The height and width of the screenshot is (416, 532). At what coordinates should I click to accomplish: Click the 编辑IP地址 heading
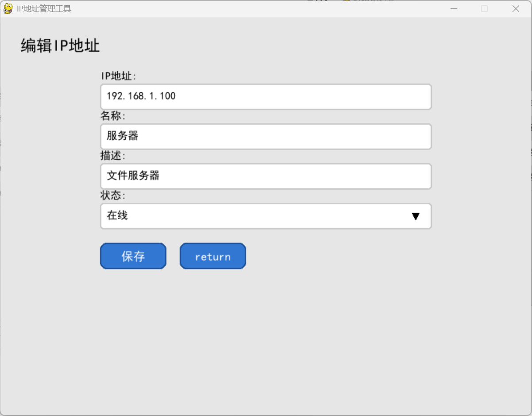pyautogui.click(x=59, y=46)
